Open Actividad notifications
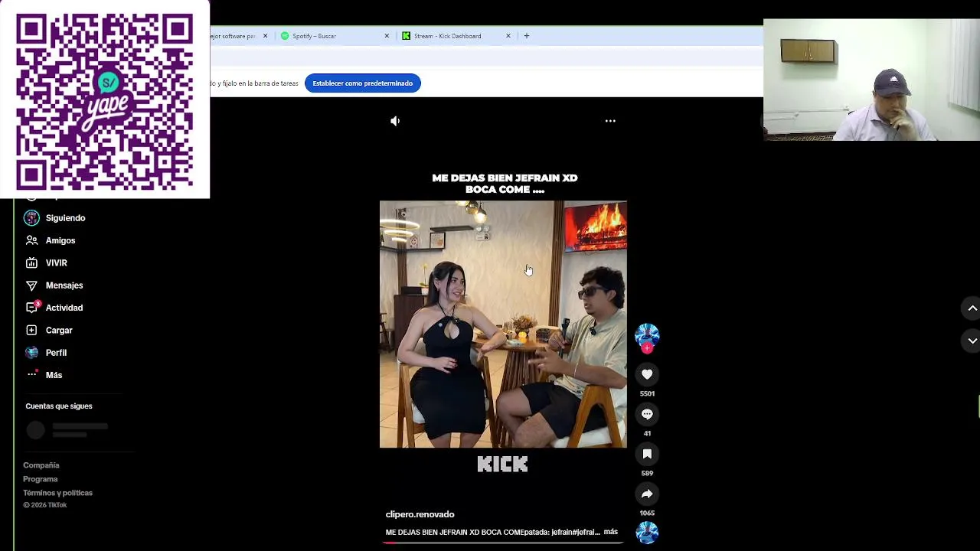The height and width of the screenshot is (551, 980). [64, 308]
